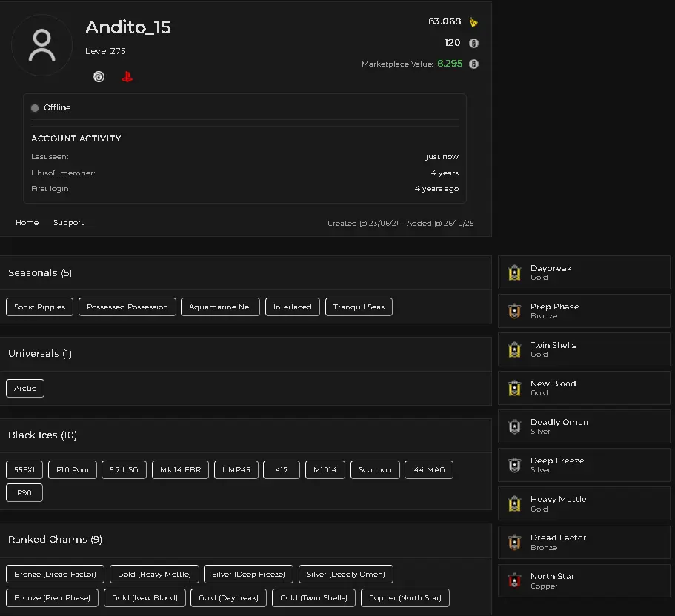Click the profile avatar icon
The width and height of the screenshot is (675, 616).
tap(41, 45)
